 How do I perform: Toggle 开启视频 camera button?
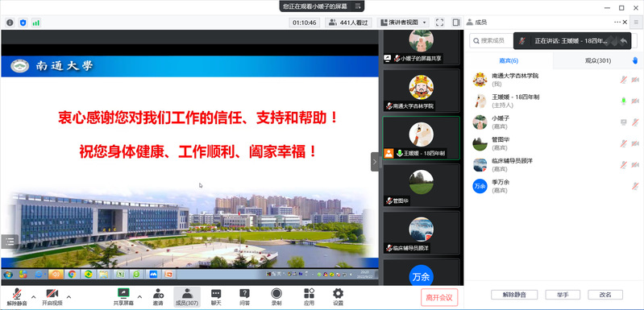click(x=52, y=297)
